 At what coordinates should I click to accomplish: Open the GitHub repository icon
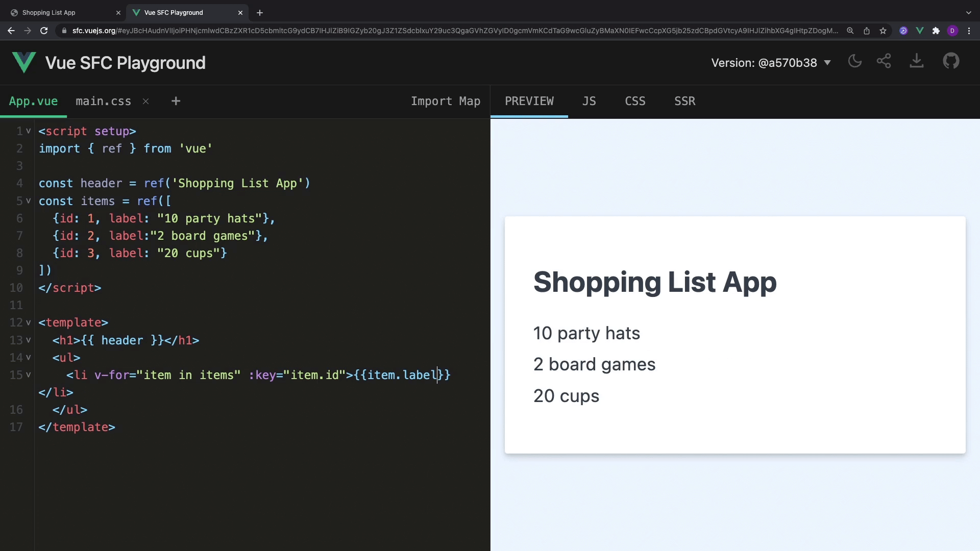[951, 62]
